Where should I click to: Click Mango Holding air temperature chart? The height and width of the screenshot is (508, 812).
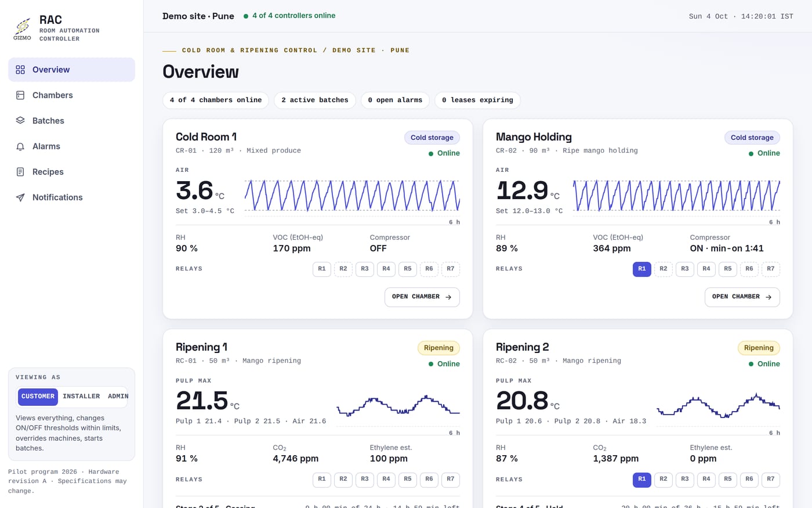[x=676, y=198]
